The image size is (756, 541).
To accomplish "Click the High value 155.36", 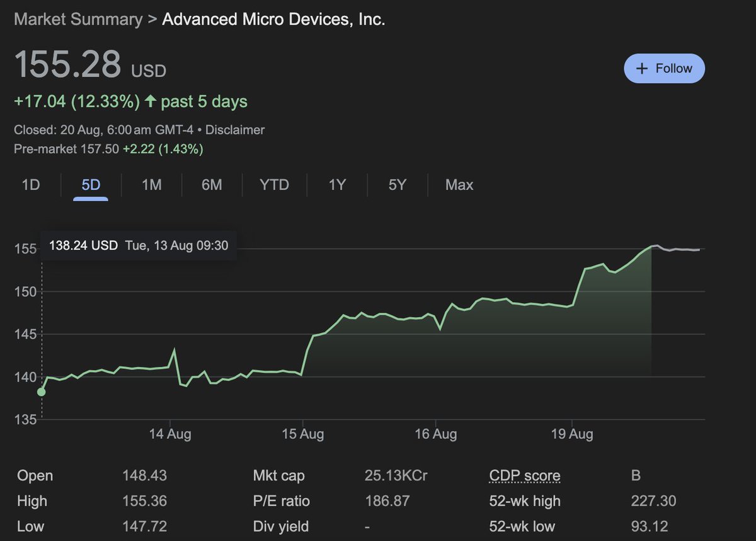I will tap(144, 501).
